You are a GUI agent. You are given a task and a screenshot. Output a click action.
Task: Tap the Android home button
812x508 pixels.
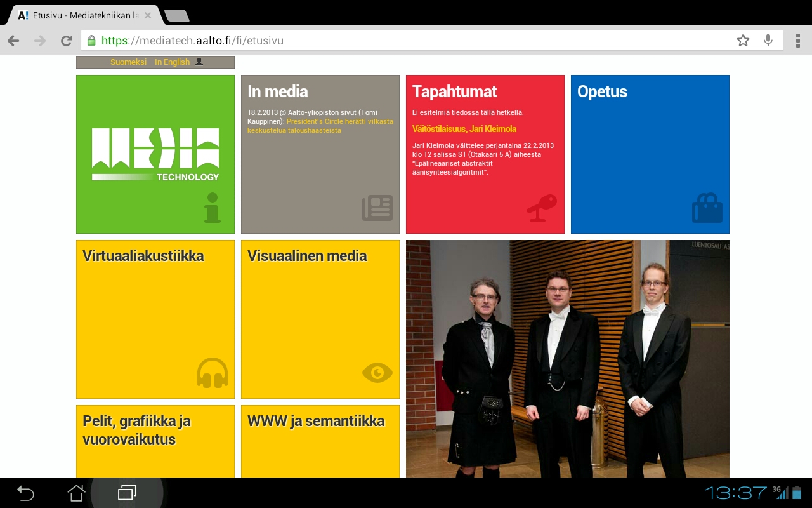[76, 493]
